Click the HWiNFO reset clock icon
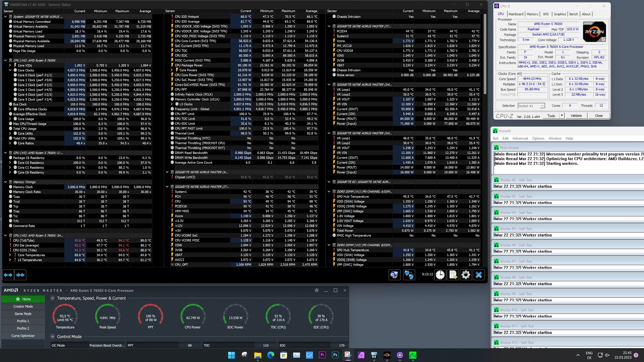The image size is (644, 362). [440, 275]
